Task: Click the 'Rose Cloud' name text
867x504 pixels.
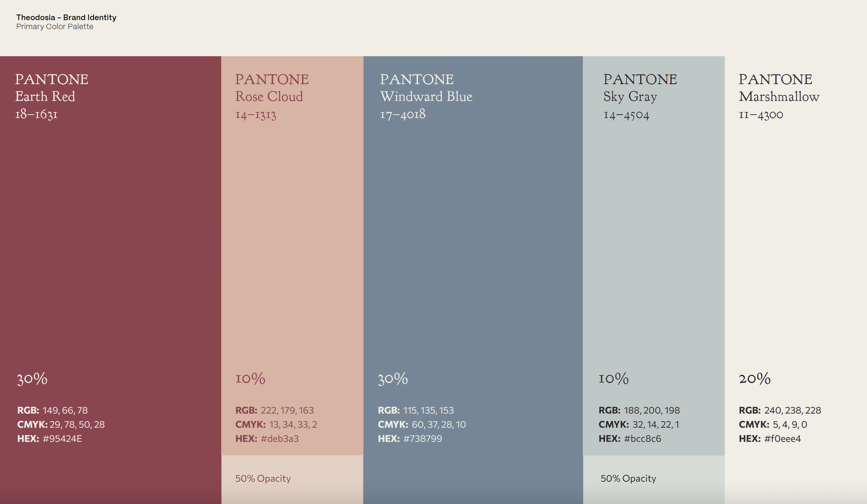Action: tap(269, 96)
